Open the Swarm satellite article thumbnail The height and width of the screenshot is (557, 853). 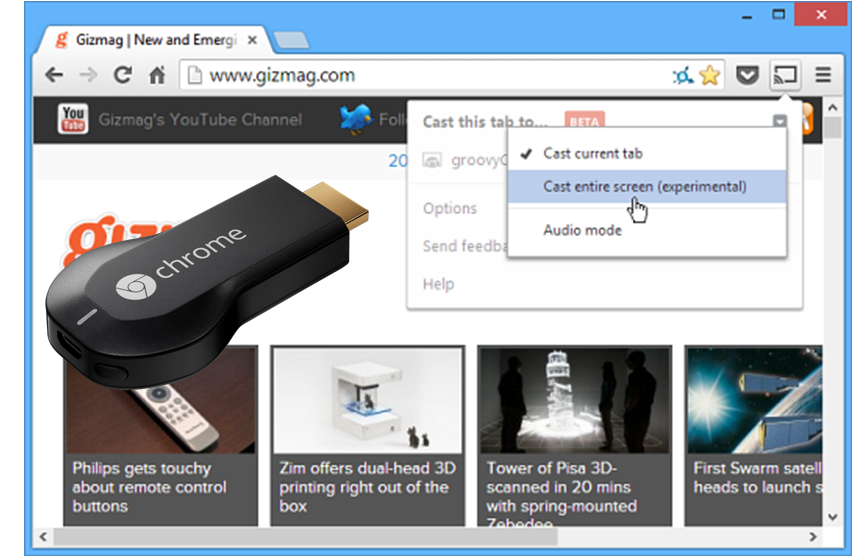click(755, 400)
